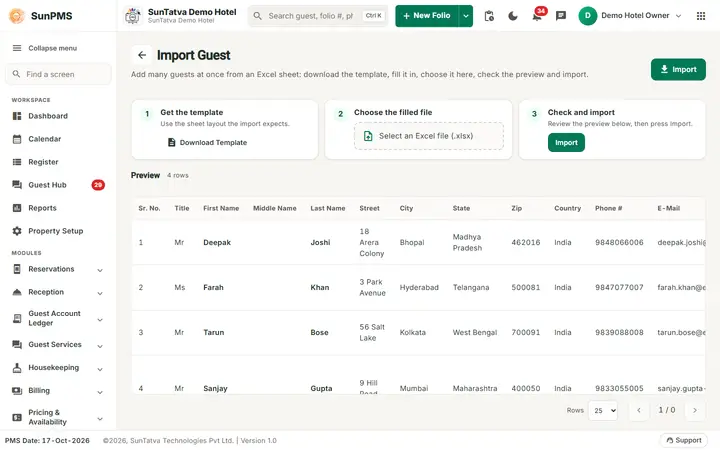Click the Download Template link

[x=207, y=142]
